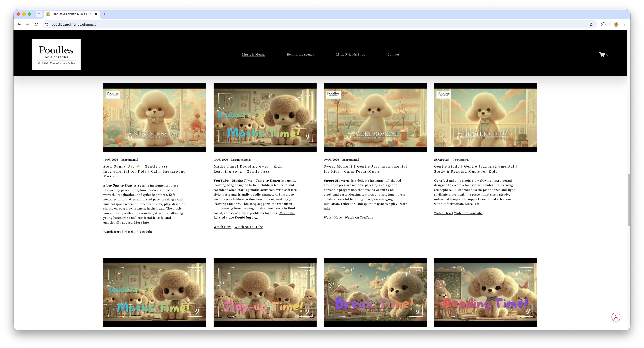
Task: Select the Poodles & Friends Music tab
Action: [x=72, y=14]
